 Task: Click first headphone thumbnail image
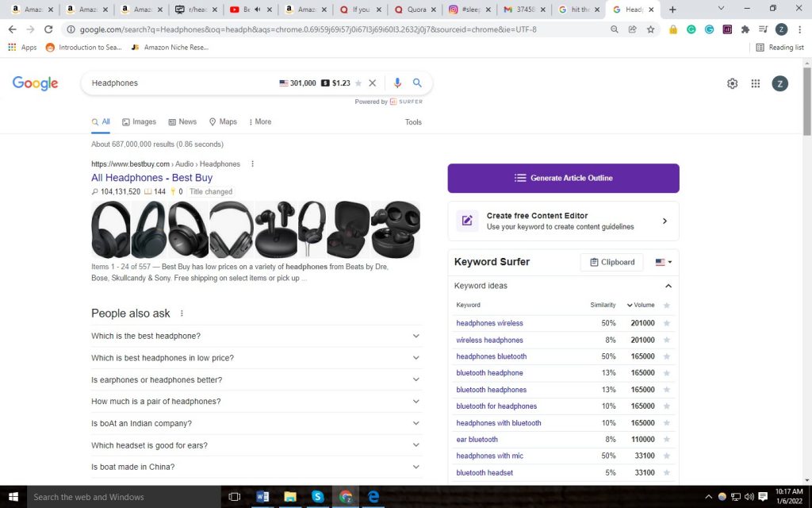click(x=111, y=229)
